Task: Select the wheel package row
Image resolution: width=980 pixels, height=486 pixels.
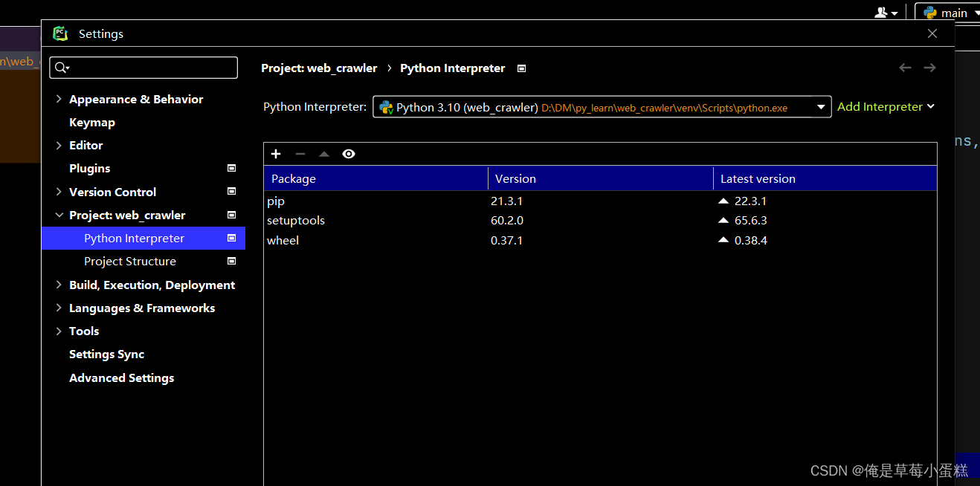Action: 600,241
